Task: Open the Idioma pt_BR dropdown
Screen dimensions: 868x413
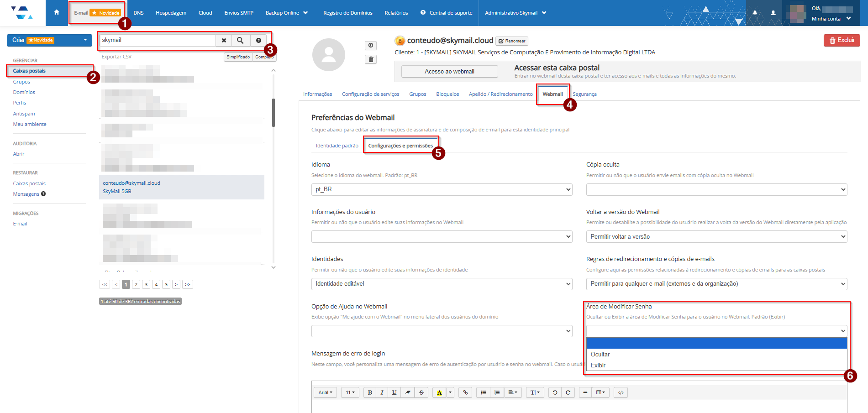Action: point(442,189)
